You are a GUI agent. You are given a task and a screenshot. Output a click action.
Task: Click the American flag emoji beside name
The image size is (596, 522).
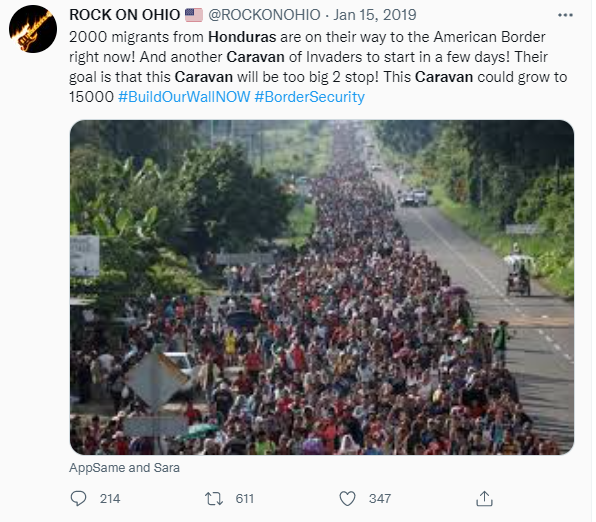(194, 15)
